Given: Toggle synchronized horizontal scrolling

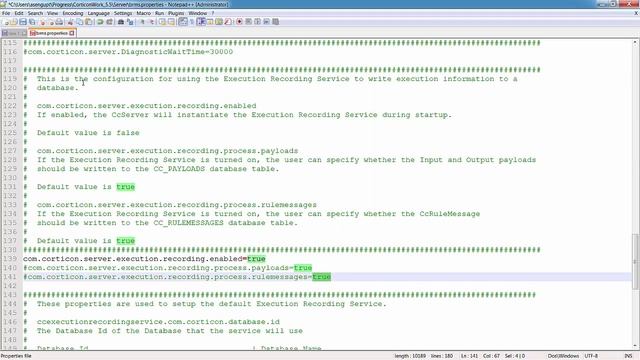Looking at the screenshot, I should click(171, 22).
